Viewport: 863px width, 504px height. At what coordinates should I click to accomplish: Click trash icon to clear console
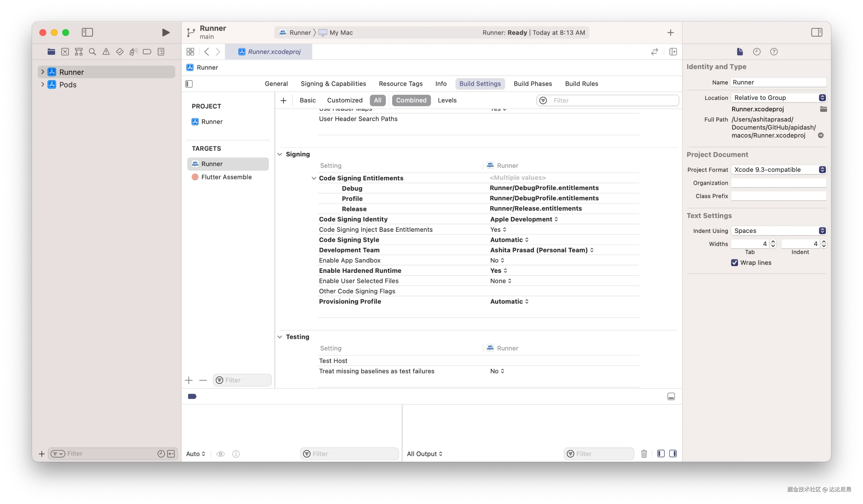[x=644, y=454]
